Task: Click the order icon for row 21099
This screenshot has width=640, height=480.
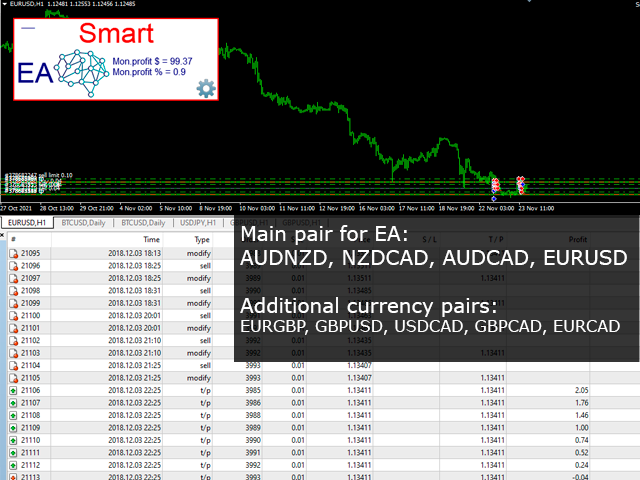Action: (x=13, y=303)
